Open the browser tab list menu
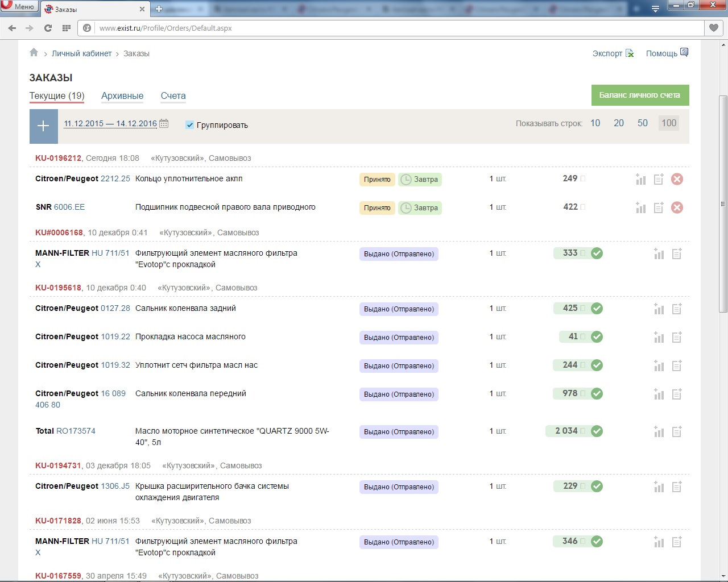The width and height of the screenshot is (728, 582). click(655, 9)
